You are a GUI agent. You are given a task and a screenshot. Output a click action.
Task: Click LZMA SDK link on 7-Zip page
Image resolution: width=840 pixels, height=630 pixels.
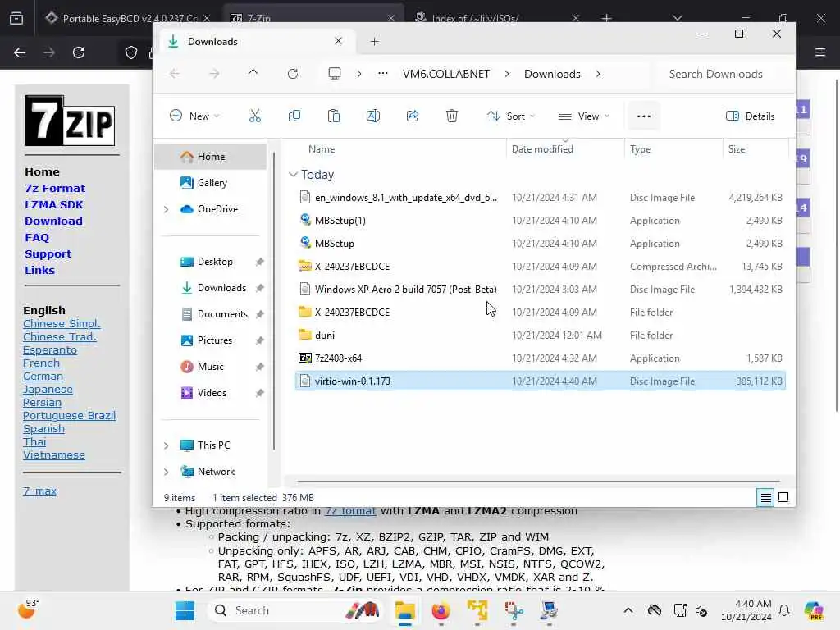53,204
